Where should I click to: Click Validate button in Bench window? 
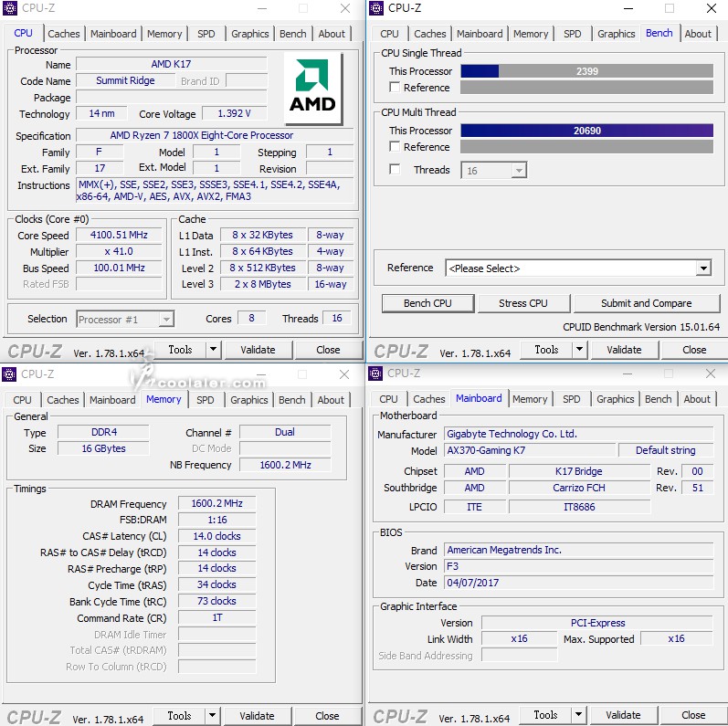[625, 350]
